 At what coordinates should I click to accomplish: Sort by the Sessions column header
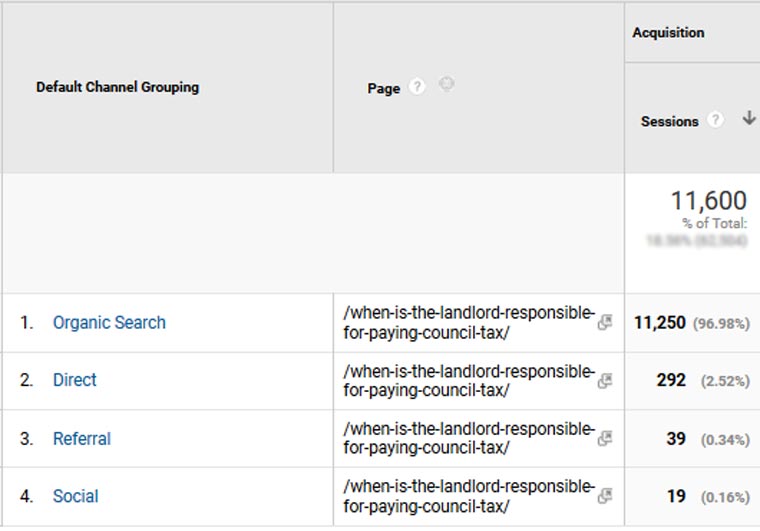tap(669, 121)
